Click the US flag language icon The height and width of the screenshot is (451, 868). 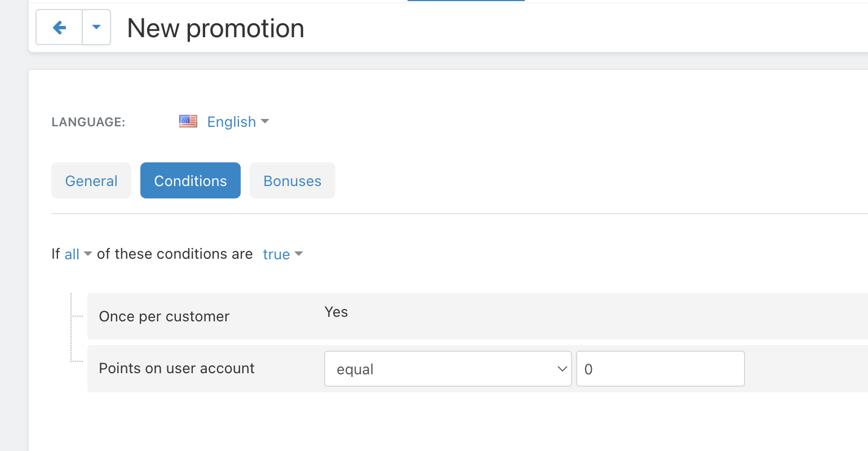[188, 121]
